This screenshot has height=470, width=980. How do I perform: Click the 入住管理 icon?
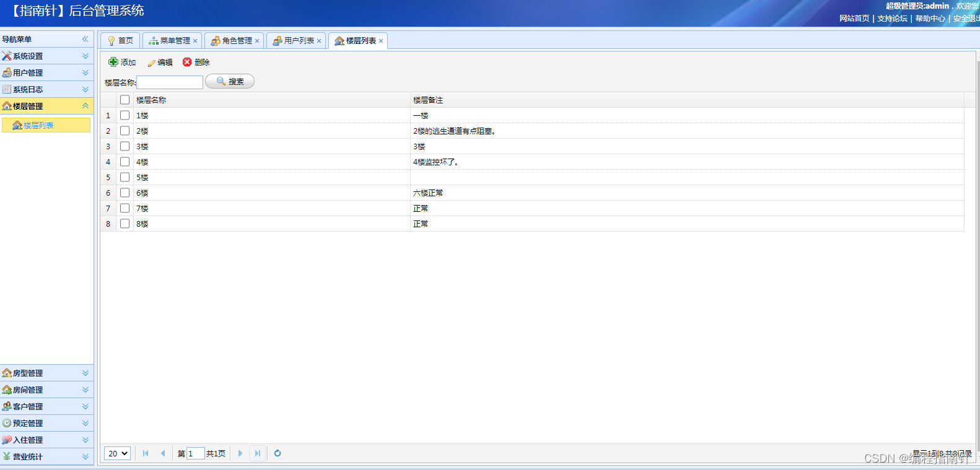tap(7, 440)
